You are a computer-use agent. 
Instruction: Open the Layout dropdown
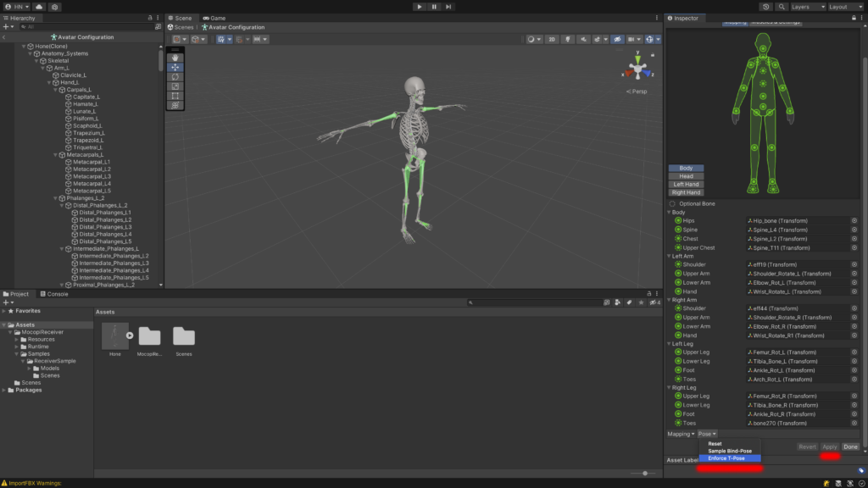coord(847,7)
